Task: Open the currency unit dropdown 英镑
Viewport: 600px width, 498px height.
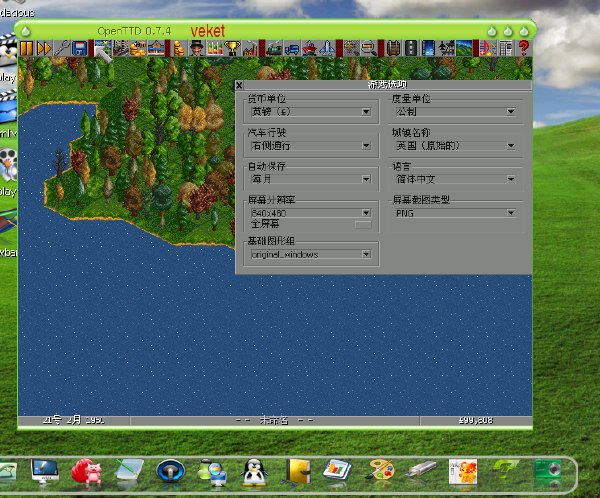Action: pyautogui.click(x=310, y=111)
